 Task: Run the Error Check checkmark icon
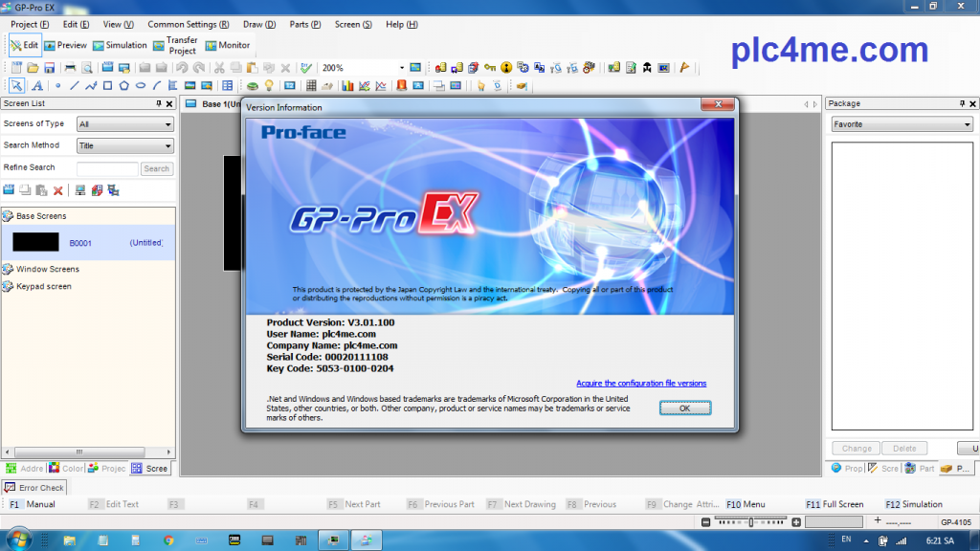tap(306, 68)
